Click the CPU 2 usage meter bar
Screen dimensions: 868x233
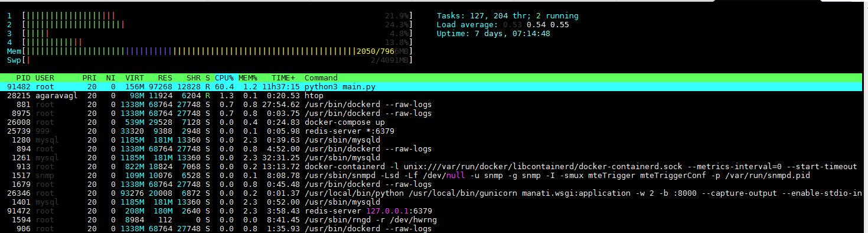coord(217,25)
